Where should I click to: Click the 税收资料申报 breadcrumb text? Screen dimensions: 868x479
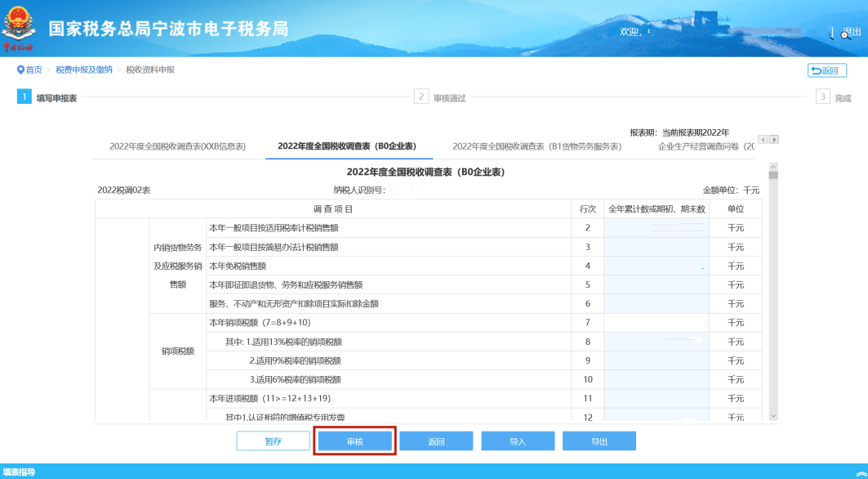[150, 69]
